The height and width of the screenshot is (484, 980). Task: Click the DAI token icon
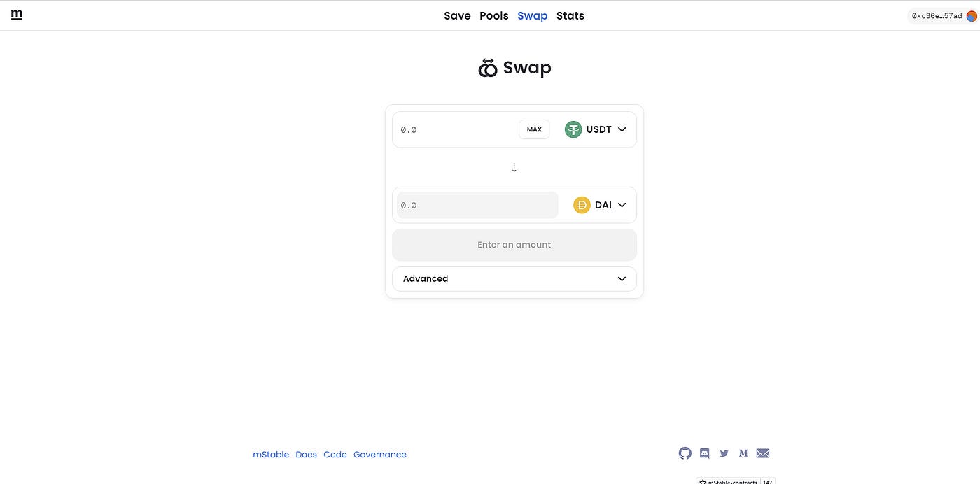pyautogui.click(x=582, y=205)
